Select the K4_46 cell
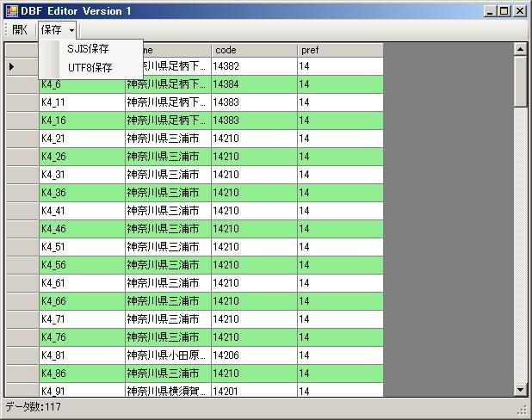Viewport: 532px width, 420px height. [82, 229]
